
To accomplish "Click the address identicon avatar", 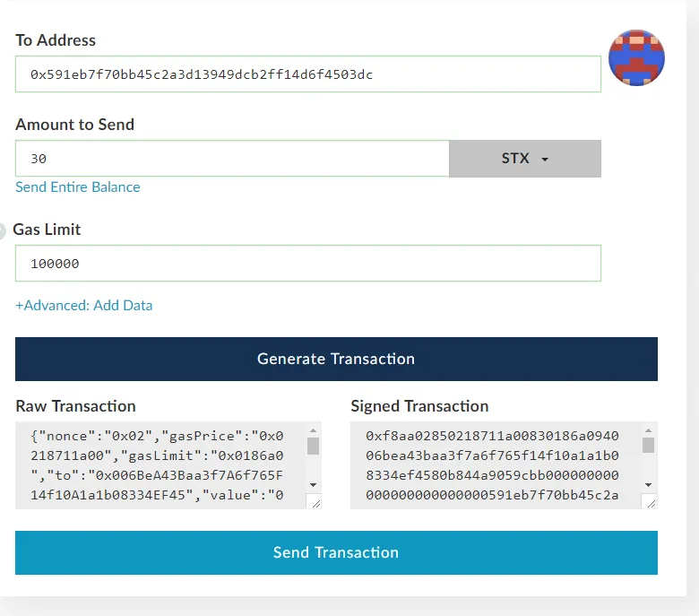I will click(x=636, y=57).
